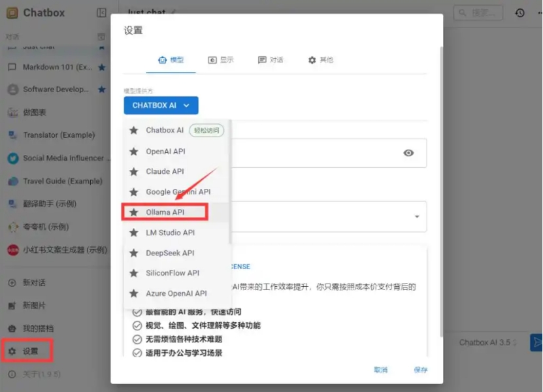Image resolution: width=543 pixels, height=392 pixels.
Task: Open 小红书文案生成器 conversation
Action: coord(57,250)
